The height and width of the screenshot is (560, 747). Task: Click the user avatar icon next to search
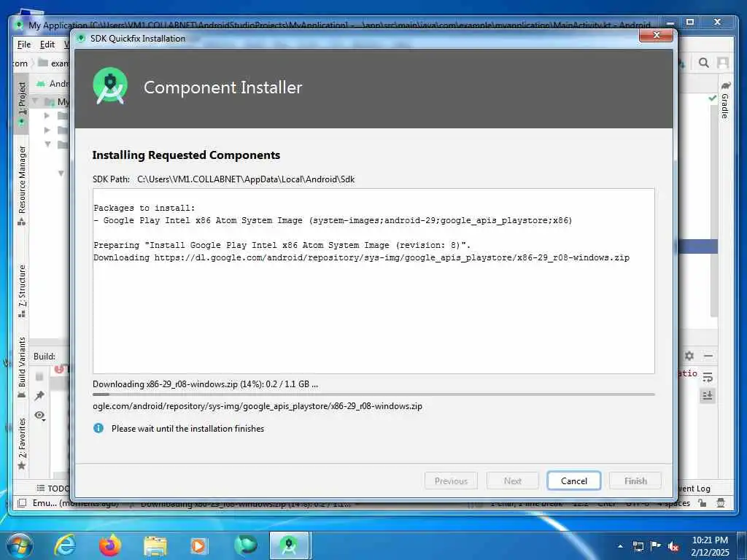tap(723, 63)
